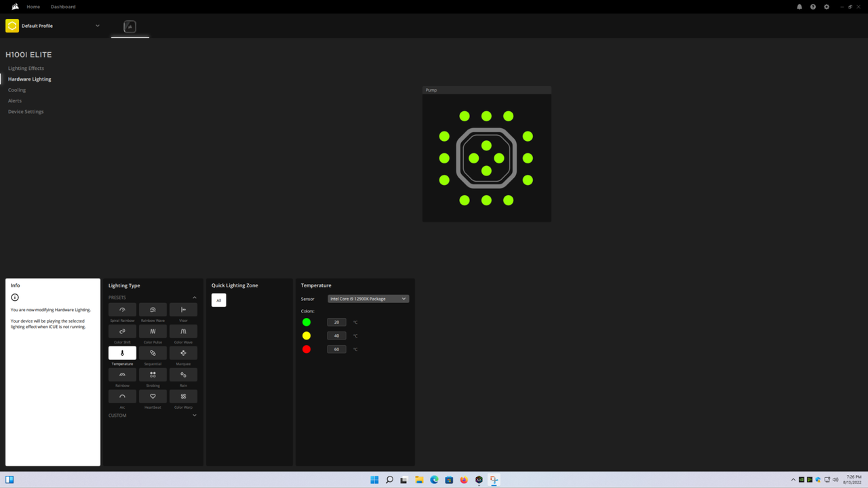Image resolution: width=868 pixels, height=488 pixels.
Task: Select the Rain lighting effect
Action: (x=183, y=375)
